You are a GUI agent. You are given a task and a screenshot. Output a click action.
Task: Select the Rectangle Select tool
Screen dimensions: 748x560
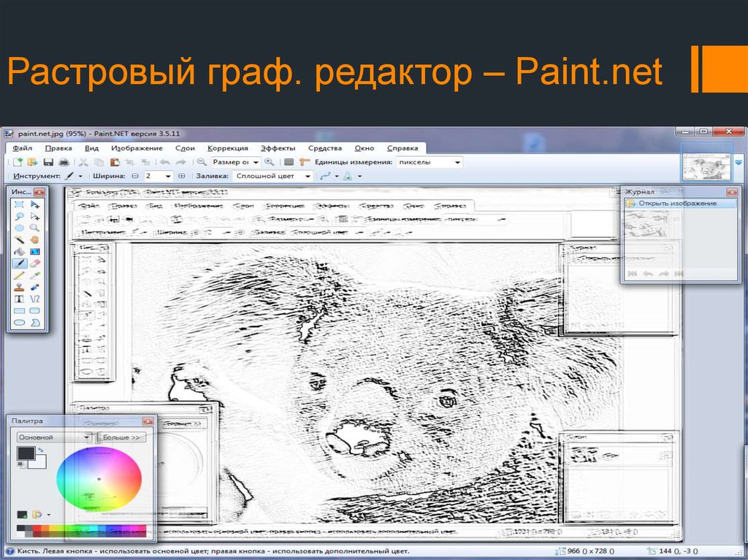19,204
